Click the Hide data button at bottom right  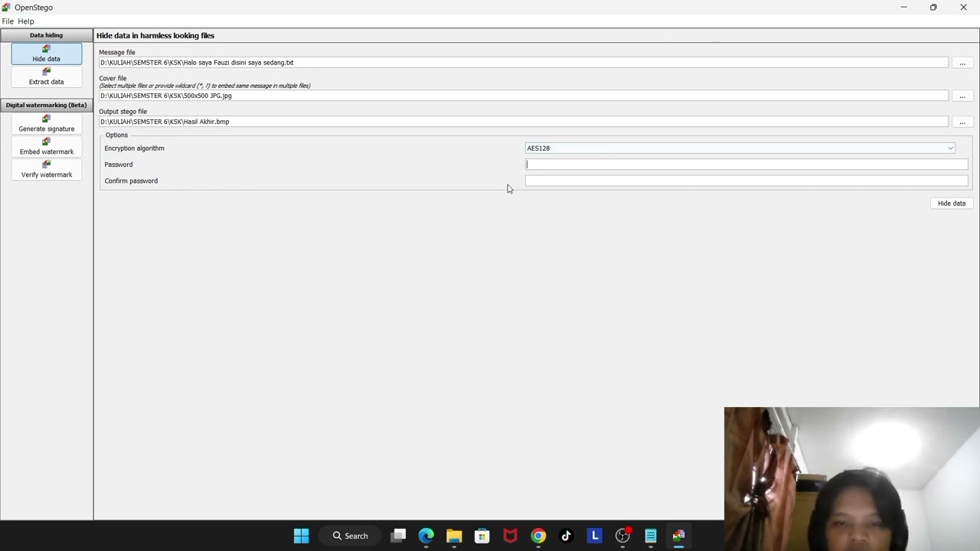(952, 204)
